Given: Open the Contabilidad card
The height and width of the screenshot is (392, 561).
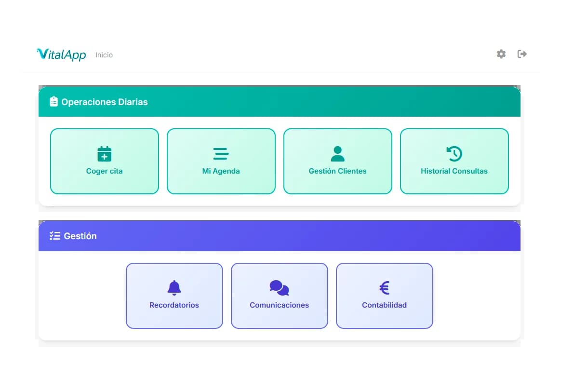Looking at the screenshot, I should pyautogui.click(x=384, y=296).
